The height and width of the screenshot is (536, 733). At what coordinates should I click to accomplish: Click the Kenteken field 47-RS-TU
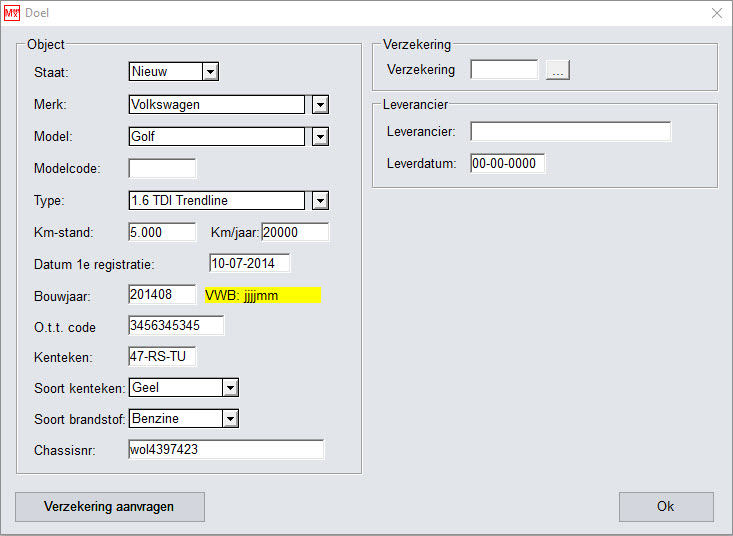pos(162,357)
